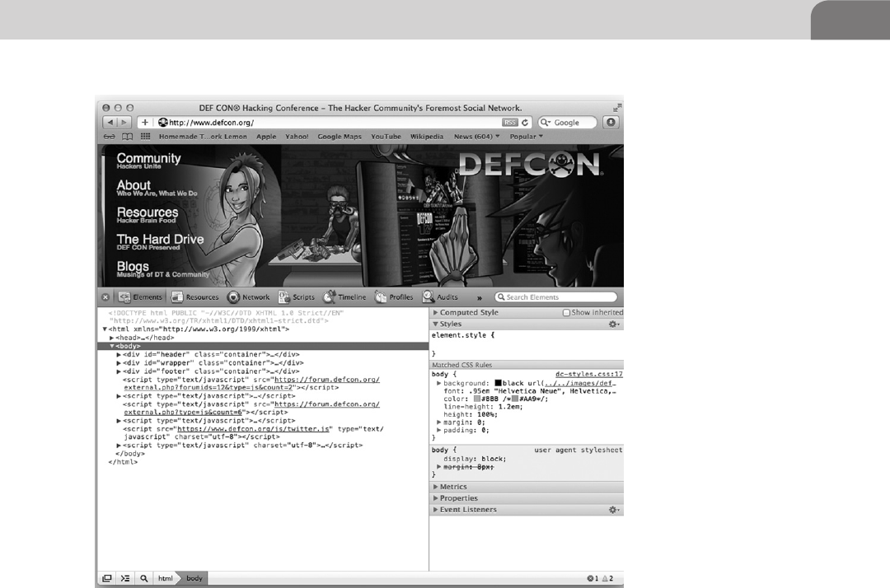Click the #BBB color swatch

point(477,399)
